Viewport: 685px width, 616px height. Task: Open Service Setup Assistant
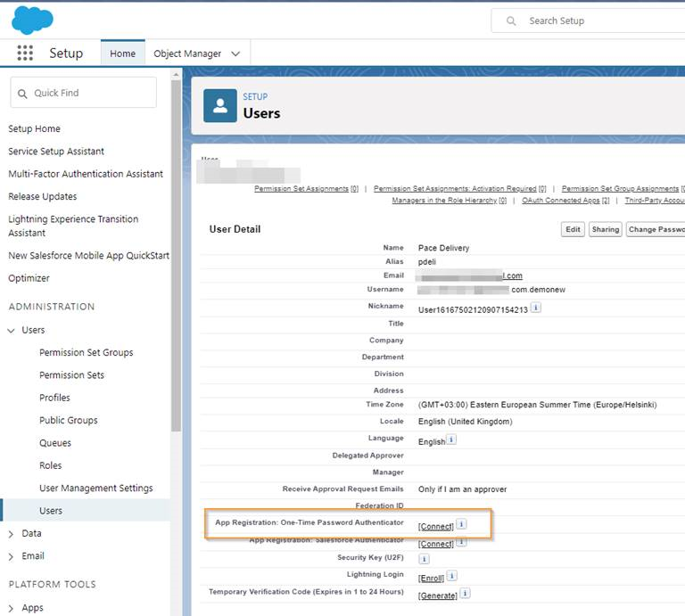tap(56, 152)
